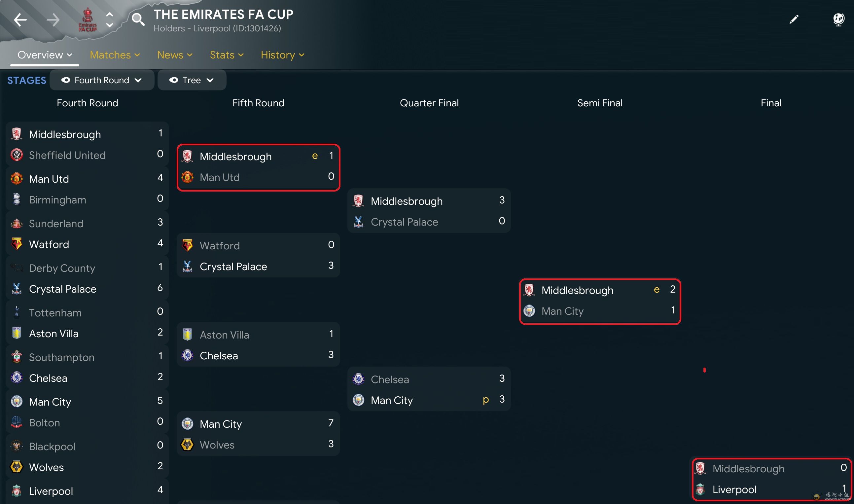Open the globe world icon

pos(838,19)
